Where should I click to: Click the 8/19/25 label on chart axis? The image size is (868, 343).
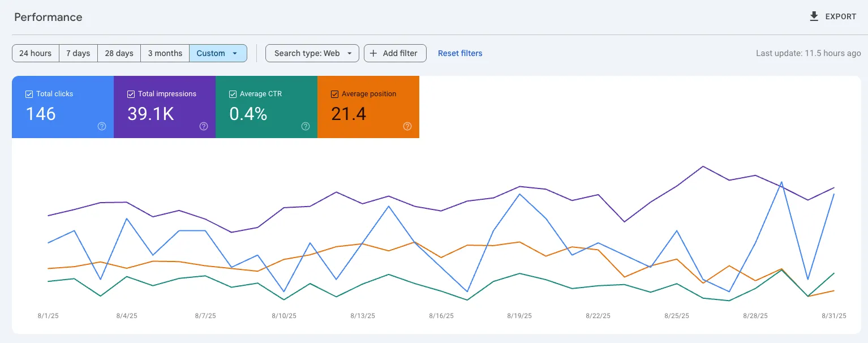519,316
